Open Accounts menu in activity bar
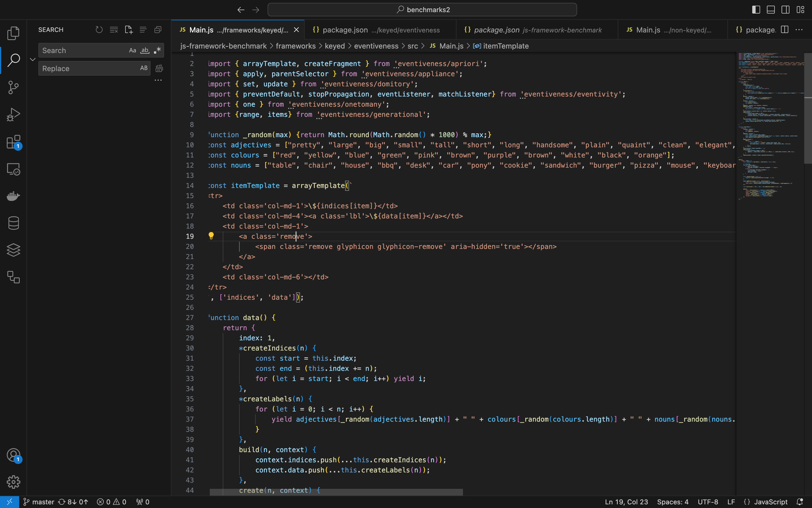This screenshot has height=508, width=812. pos(14,455)
